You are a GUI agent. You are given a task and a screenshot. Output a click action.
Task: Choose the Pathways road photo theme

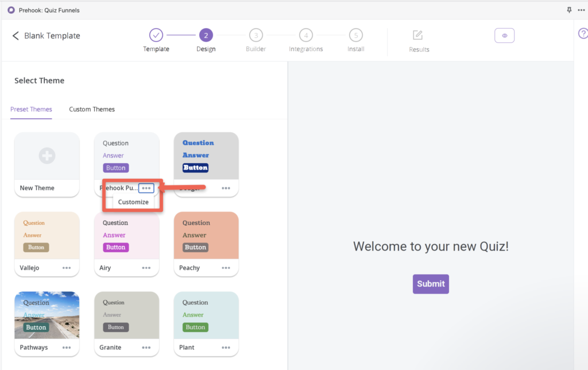tap(47, 315)
